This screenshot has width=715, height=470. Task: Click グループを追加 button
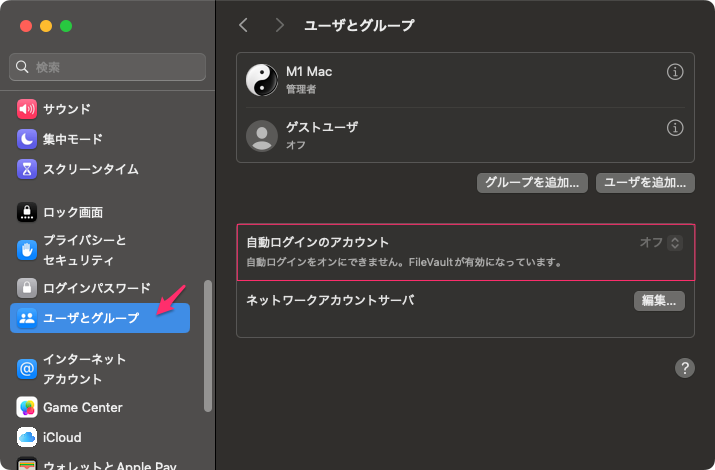531,182
